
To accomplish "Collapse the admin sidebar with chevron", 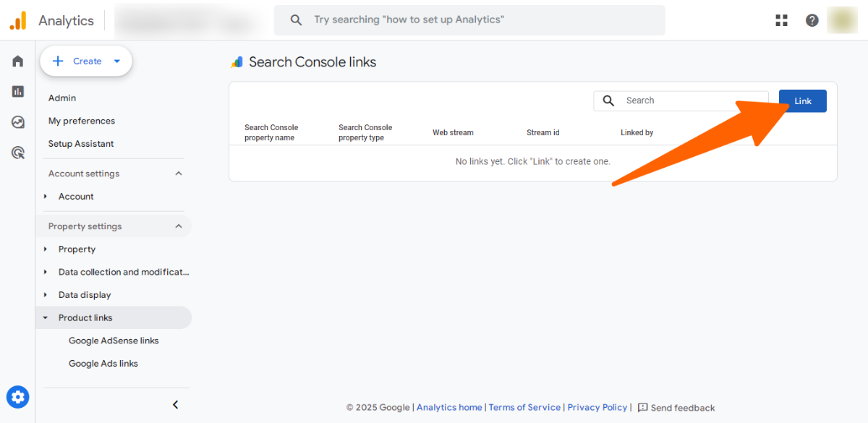I will [x=175, y=405].
